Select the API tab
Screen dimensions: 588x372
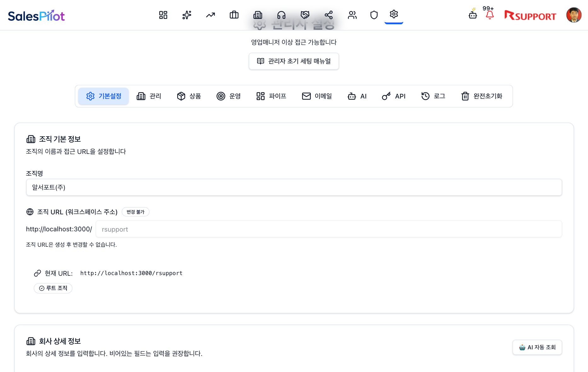[394, 96]
